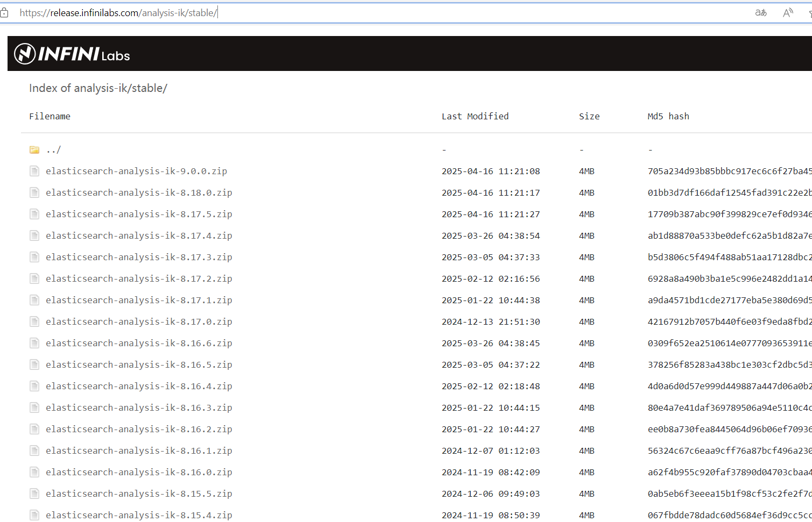Screen dimensions: 812x522
Task: Open the translate page icon
Action: click(x=761, y=12)
